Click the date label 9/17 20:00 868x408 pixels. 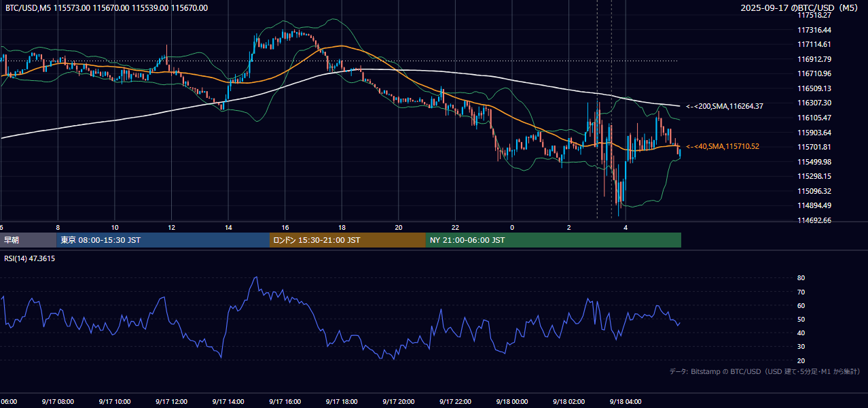point(399,402)
